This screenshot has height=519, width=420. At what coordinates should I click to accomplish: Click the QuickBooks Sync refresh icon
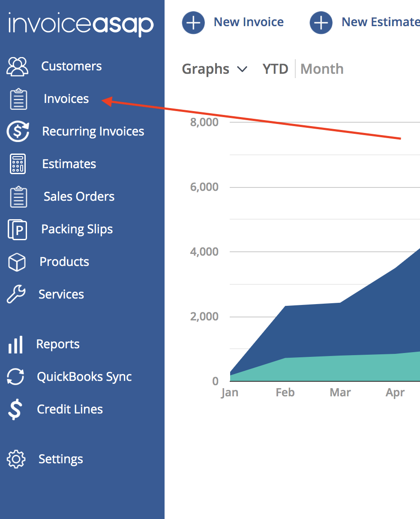[15, 377]
